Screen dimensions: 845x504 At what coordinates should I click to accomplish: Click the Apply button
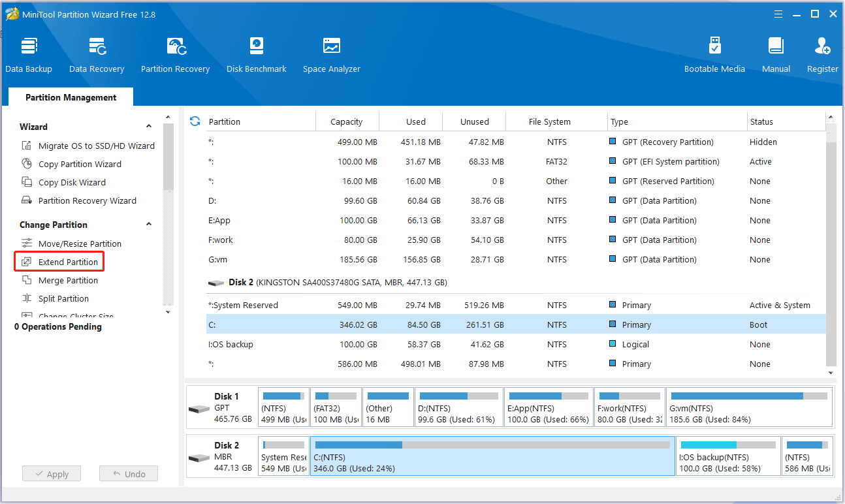click(51, 474)
